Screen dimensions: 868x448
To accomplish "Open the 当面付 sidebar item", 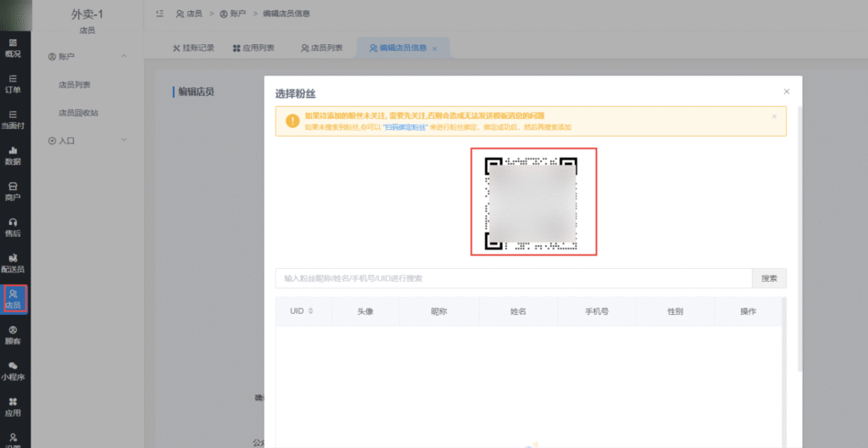I will pyautogui.click(x=13, y=120).
